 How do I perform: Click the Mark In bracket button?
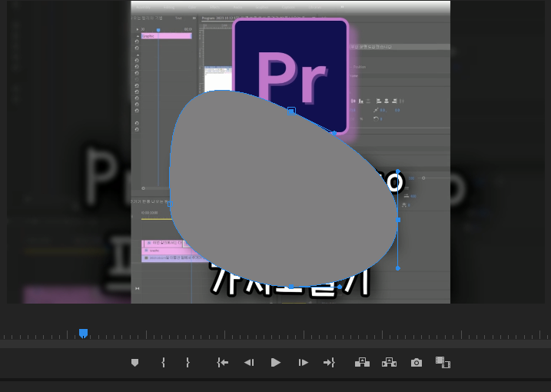tap(163, 363)
